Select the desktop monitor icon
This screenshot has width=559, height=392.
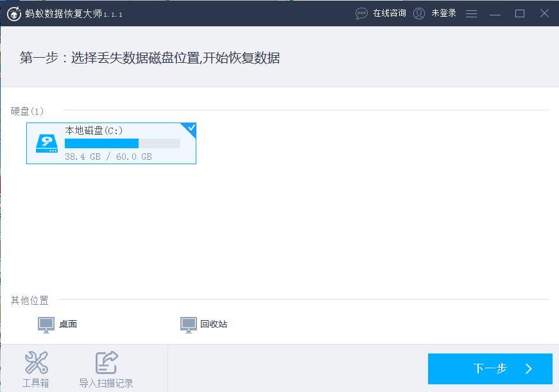[46, 325]
